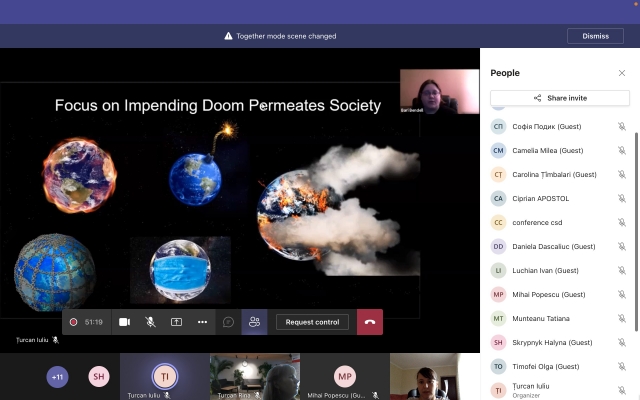Click mic icon next to Munteanu Tatiana
Image resolution: width=640 pixels, height=400 pixels.
pos(622,318)
